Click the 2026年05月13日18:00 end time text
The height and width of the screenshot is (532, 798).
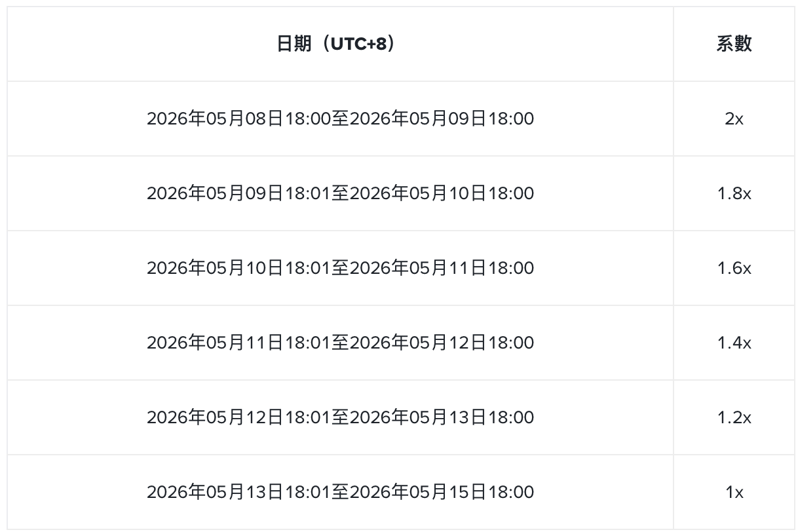click(x=442, y=417)
